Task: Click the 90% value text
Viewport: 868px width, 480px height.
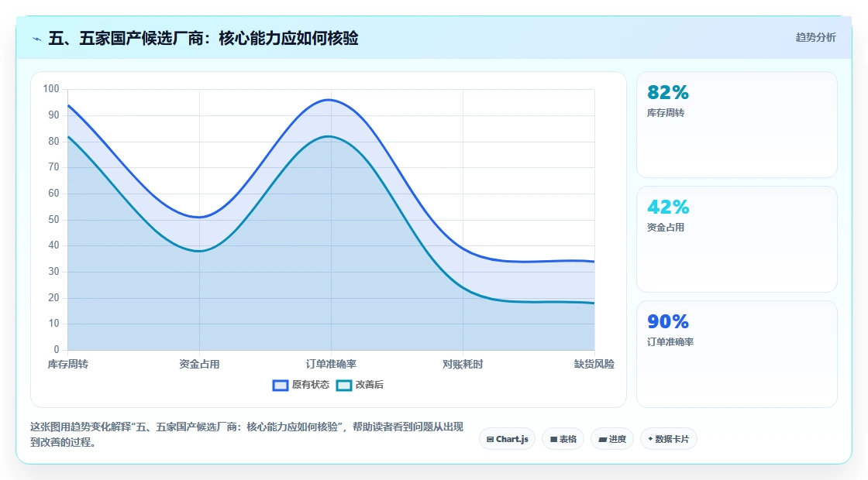Action: tap(668, 321)
